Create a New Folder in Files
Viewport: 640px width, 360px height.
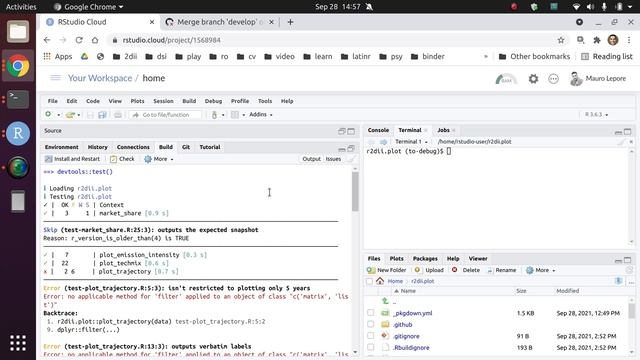pos(386,270)
